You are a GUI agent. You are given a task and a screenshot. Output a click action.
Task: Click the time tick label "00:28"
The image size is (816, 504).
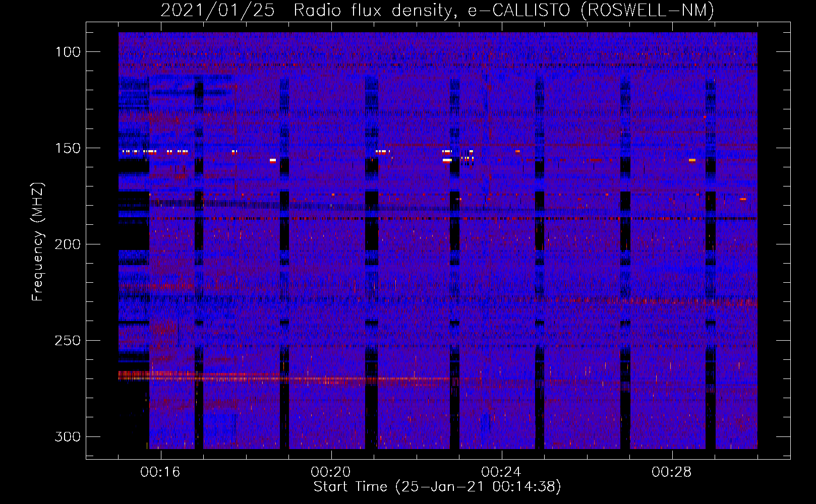672,472
